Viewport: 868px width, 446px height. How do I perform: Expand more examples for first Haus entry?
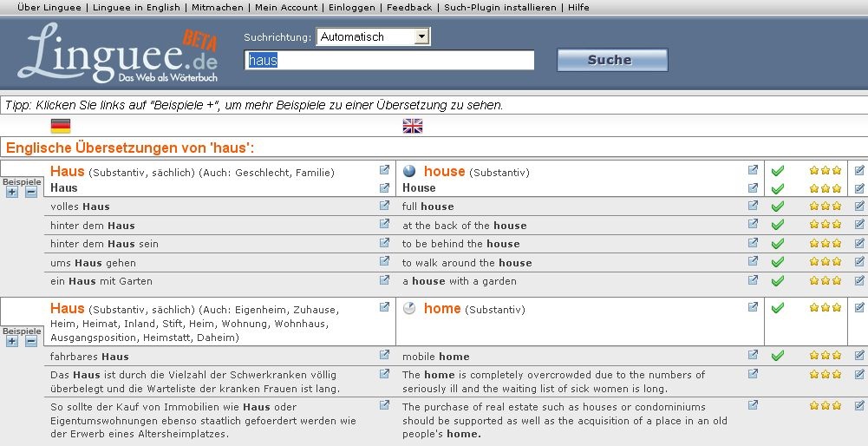pos(12,193)
